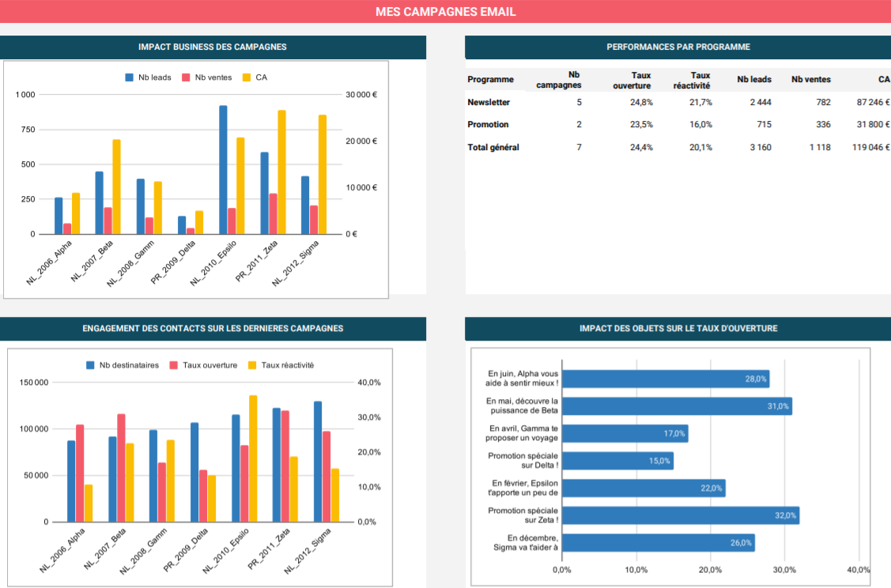This screenshot has width=891, height=588.
Task: Click the 21,7% Newsletter reactivity cell
Action: click(700, 102)
